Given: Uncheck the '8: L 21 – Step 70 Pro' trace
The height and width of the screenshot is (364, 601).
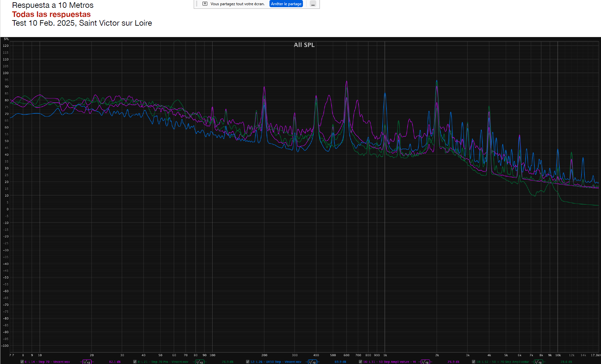Looking at the screenshot, I should point(135,362).
